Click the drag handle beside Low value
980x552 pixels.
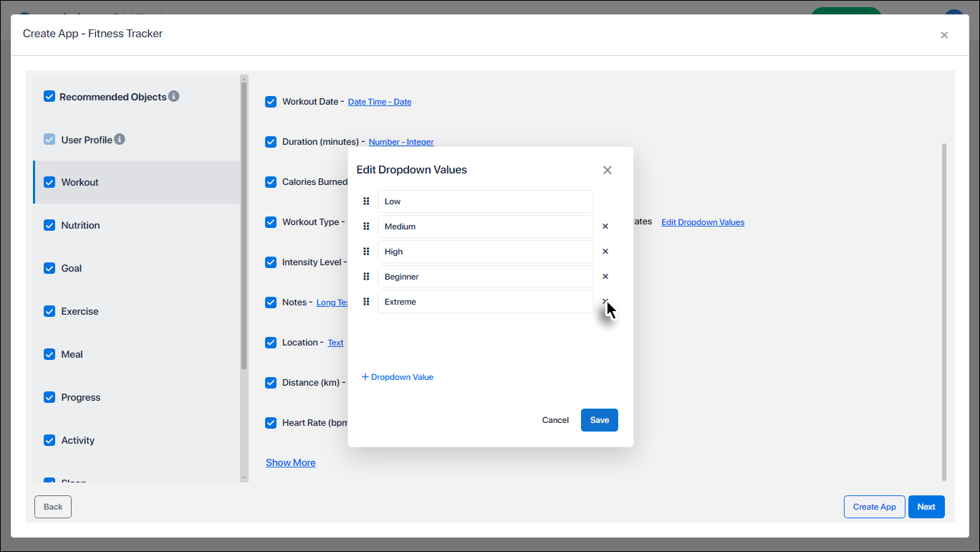[x=366, y=201]
